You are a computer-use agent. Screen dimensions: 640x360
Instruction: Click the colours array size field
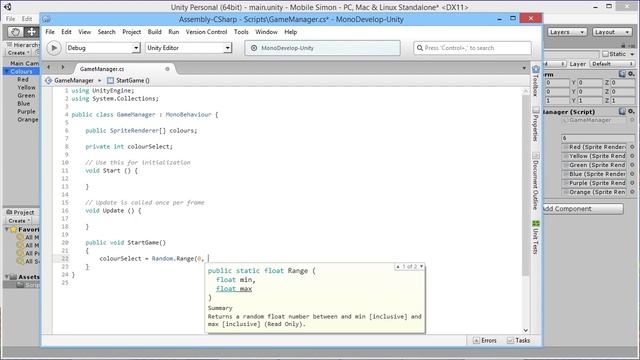coord(598,138)
